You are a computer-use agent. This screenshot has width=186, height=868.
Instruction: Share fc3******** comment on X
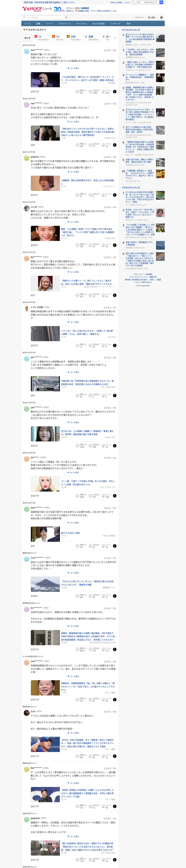(x=115, y=649)
